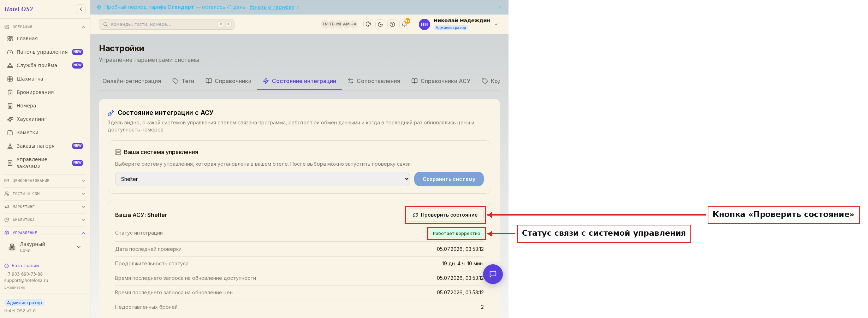868x318 pixels.
Task: Open the Shelter system dropdown
Action: (x=262, y=179)
